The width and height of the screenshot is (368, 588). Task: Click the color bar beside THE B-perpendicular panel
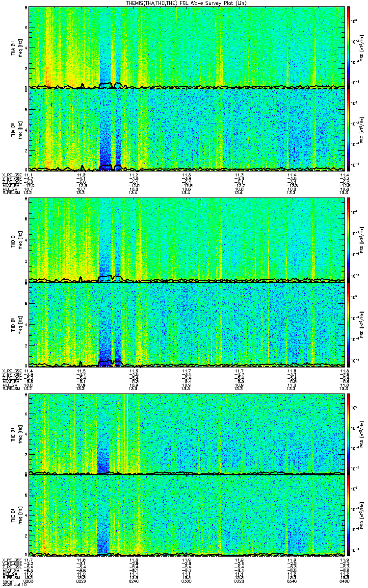coord(349,434)
